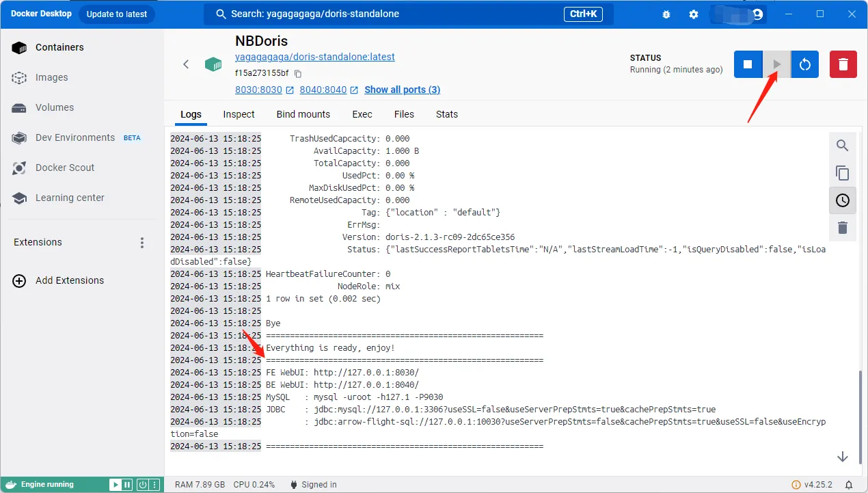
Task: Click the BE WebUI http://127.0.0.1:8040/ log line
Action: coord(342,385)
